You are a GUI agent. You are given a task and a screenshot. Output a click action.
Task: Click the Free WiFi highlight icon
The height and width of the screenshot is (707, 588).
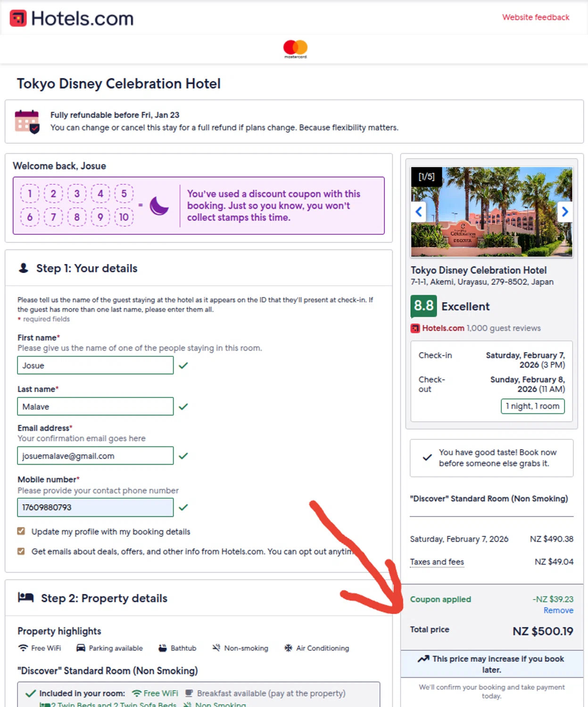click(23, 648)
